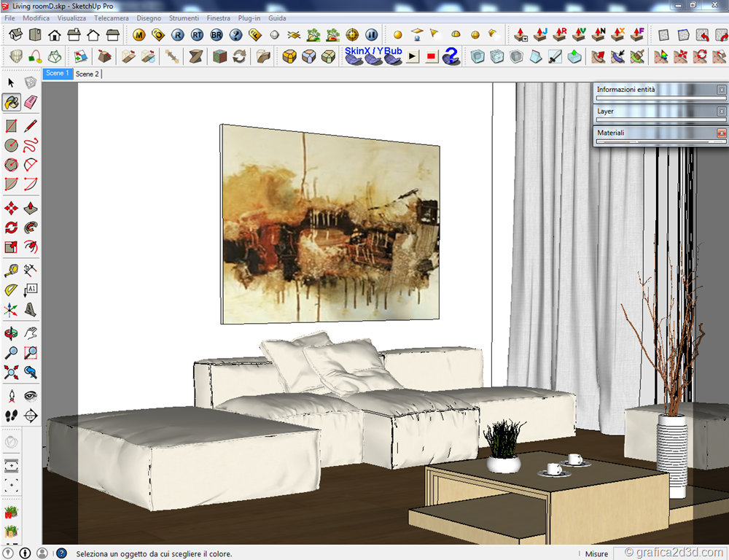Open the Guida menu

pos(277,18)
